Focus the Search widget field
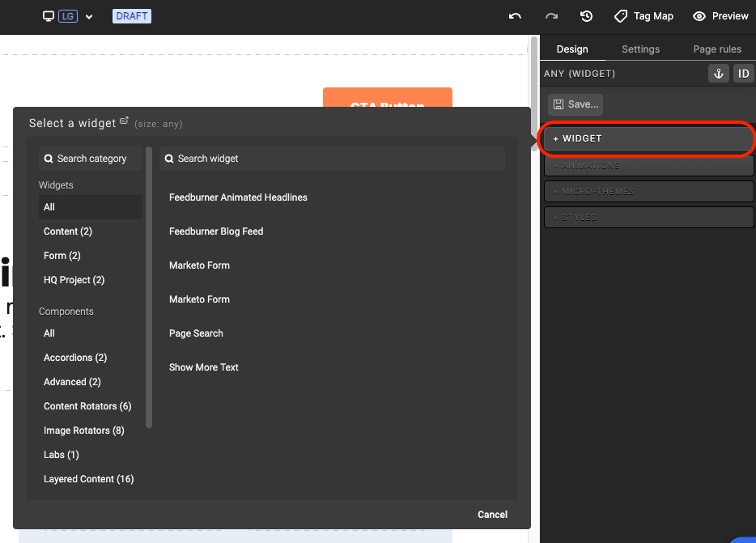 tap(332, 159)
